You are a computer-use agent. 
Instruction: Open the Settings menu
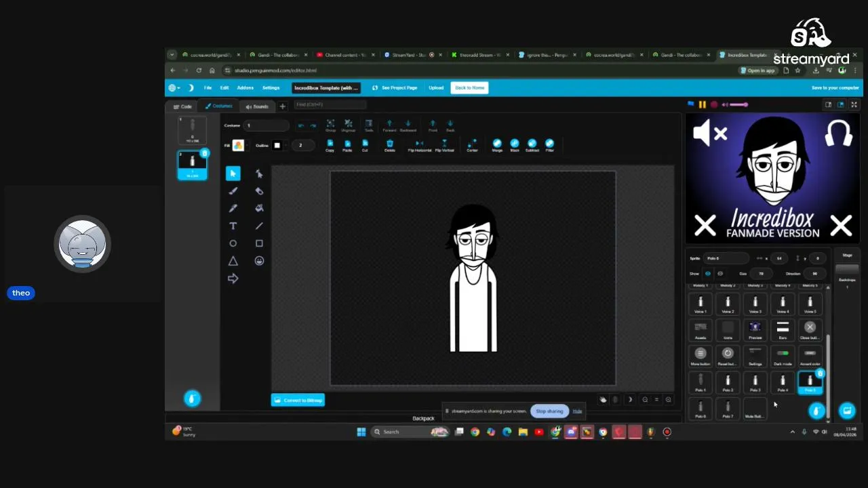pyautogui.click(x=271, y=87)
